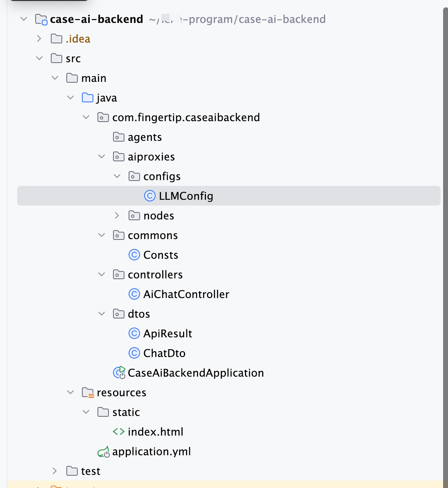Select the com.fingertip.caseaibackend package
This screenshot has height=488, width=448.
(x=186, y=117)
